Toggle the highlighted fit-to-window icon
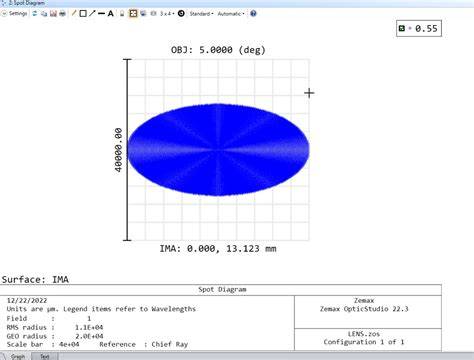Screen dimensions: 474x360 133,14
